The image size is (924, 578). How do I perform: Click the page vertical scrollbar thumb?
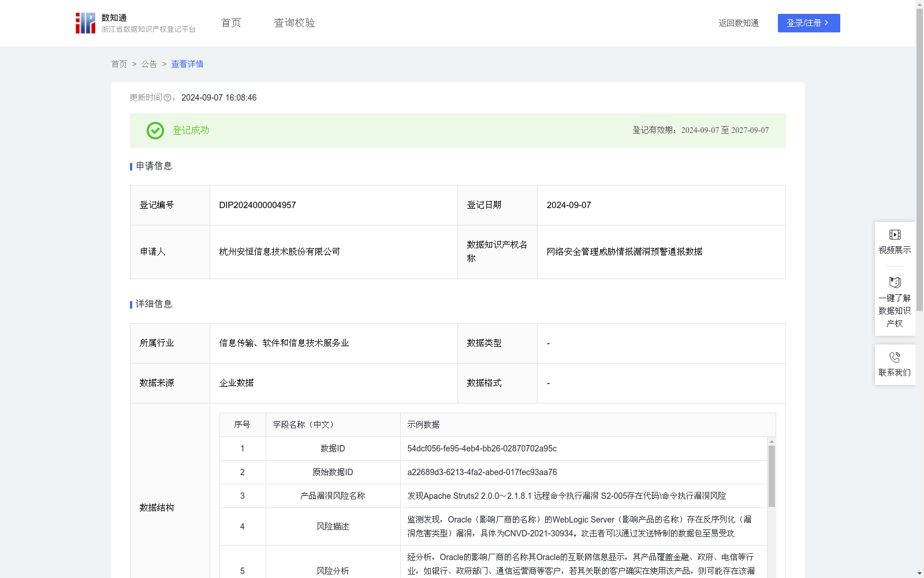[x=919, y=159]
